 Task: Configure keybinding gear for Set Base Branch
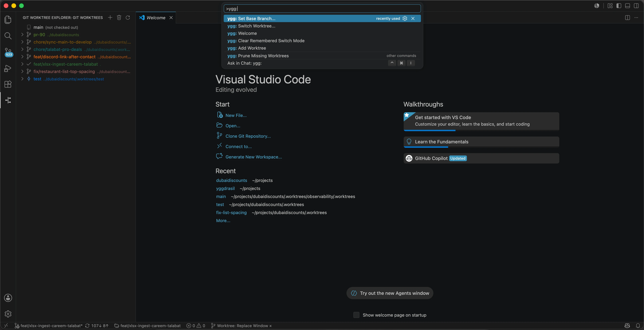(405, 18)
